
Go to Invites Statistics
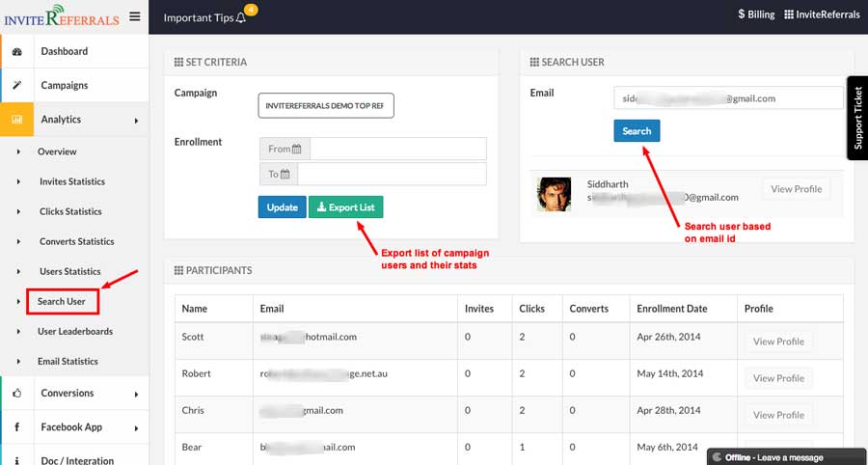point(72,181)
